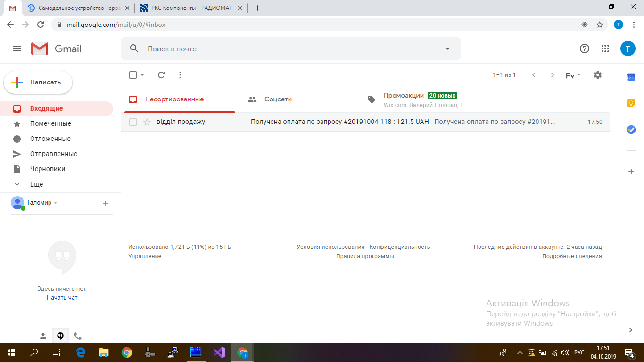Open the input language Ру dropdown
The width and height of the screenshot is (644, 362).
[x=573, y=75]
